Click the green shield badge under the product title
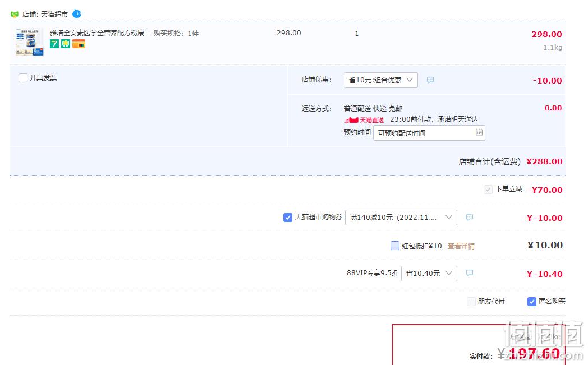 (x=66, y=44)
